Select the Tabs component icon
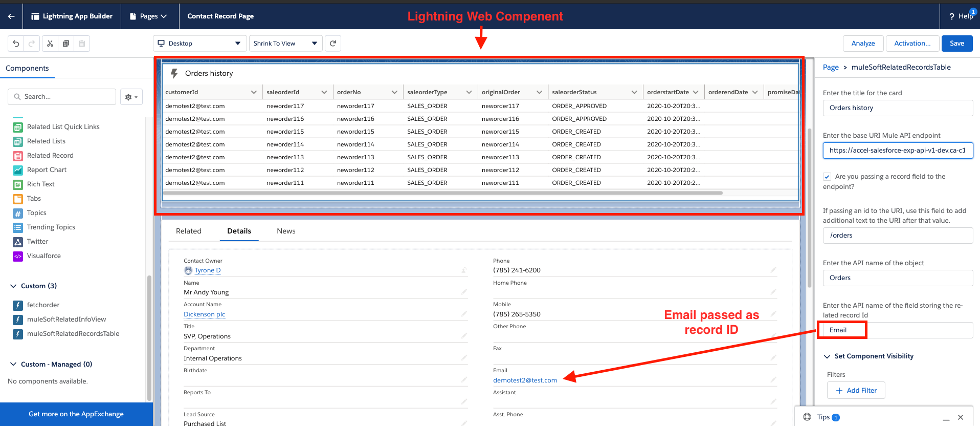980x426 pixels. pos(18,199)
